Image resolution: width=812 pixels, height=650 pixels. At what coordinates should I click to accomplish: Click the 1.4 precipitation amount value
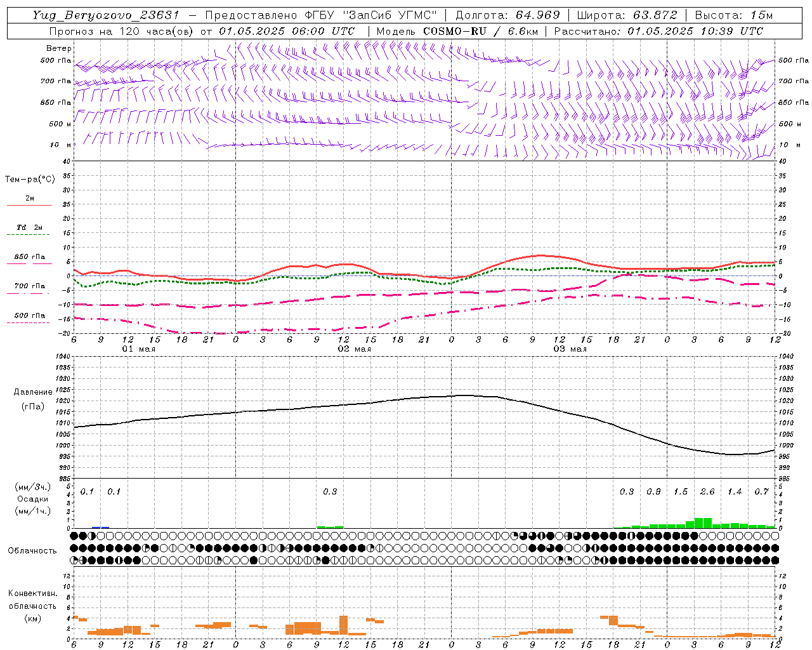click(735, 492)
